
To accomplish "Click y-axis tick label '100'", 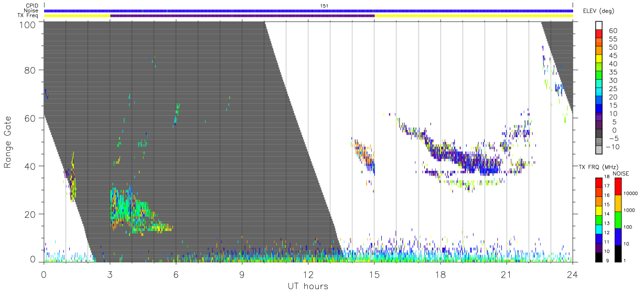I will 26,24.
